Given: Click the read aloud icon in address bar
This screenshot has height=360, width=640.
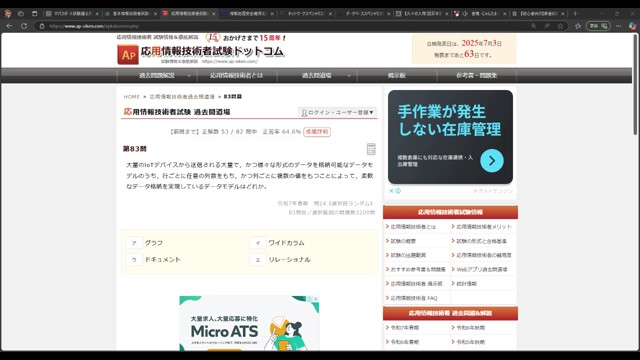Looking at the screenshot, I should [547, 26].
